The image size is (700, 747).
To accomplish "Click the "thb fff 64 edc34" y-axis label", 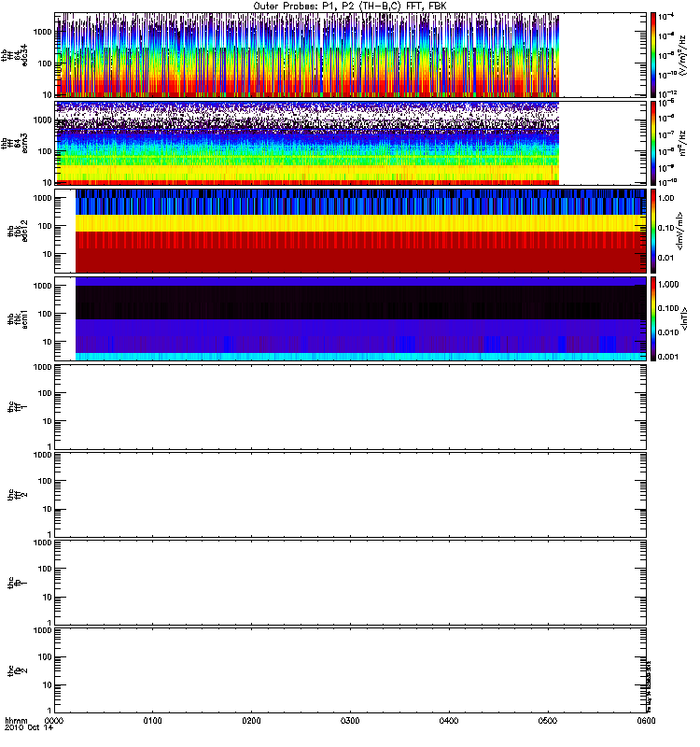I will click(14, 55).
